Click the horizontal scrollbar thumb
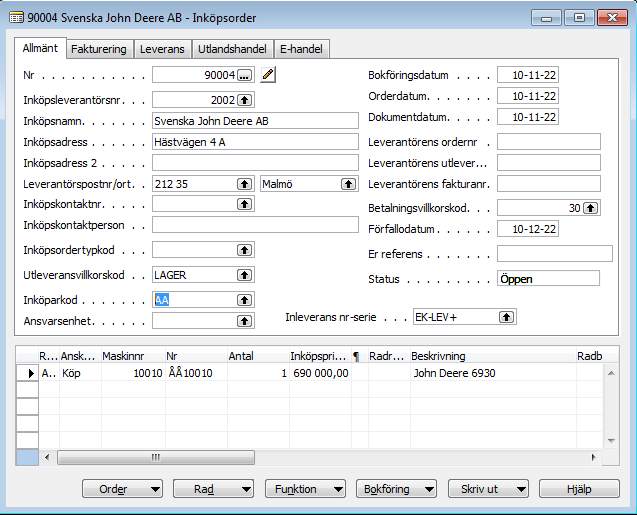The width and height of the screenshot is (637, 515). [x=156, y=457]
